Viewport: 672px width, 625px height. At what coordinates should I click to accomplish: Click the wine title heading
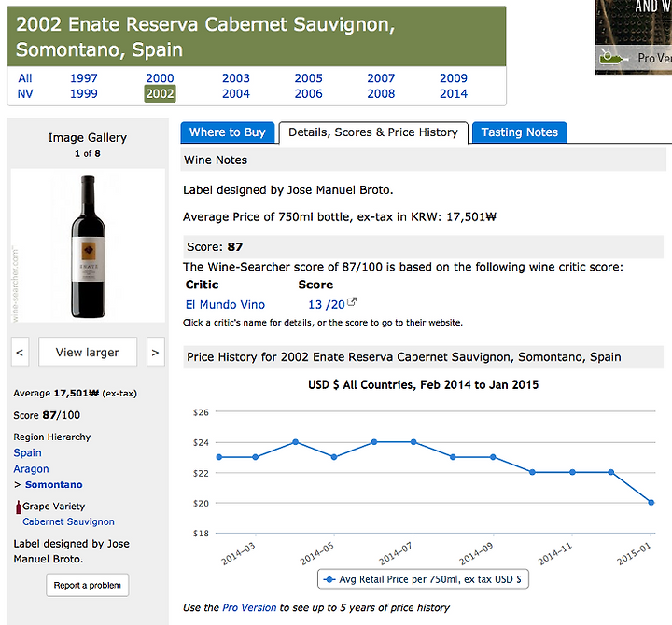click(205, 36)
